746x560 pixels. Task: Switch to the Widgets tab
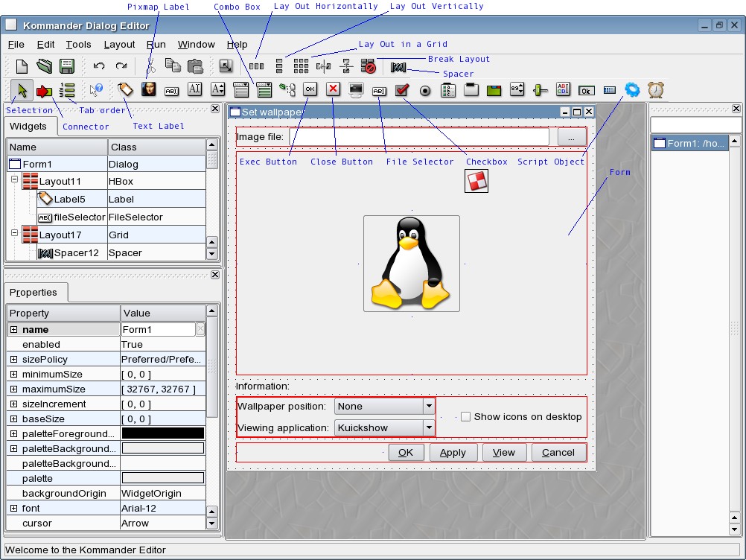pos(28,127)
